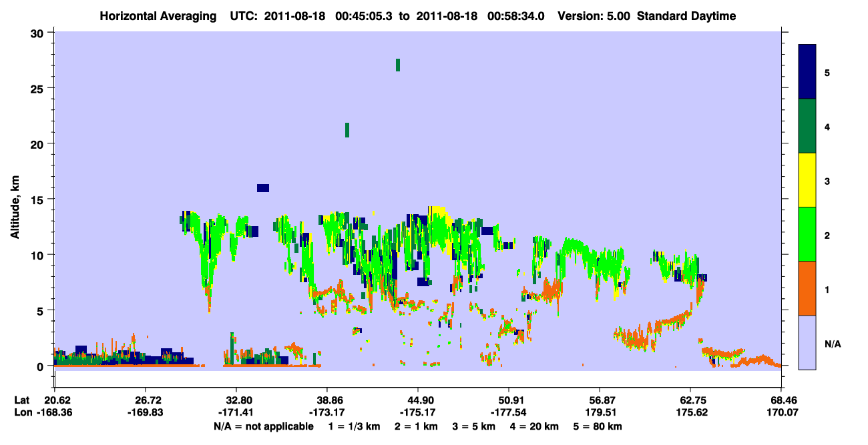Click the altitude tick label 10
This screenshot has width=868, height=445.
point(39,255)
